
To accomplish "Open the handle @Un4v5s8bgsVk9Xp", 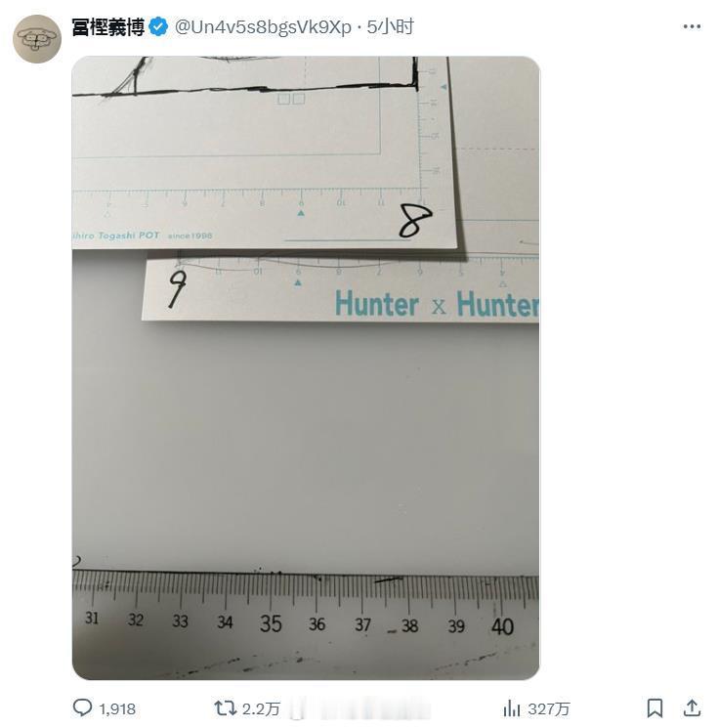I will [263, 27].
